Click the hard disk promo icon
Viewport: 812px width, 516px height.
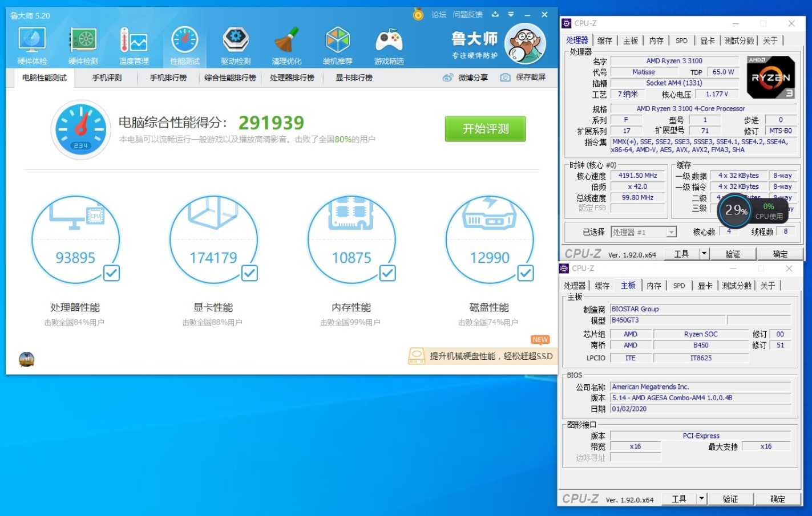417,356
